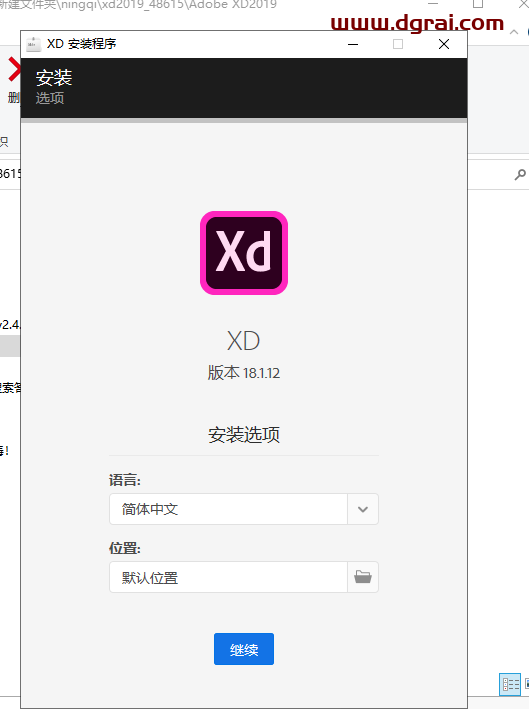Click the 安装选项 heading text
This screenshot has height=709, width=529.
tap(244, 435)
